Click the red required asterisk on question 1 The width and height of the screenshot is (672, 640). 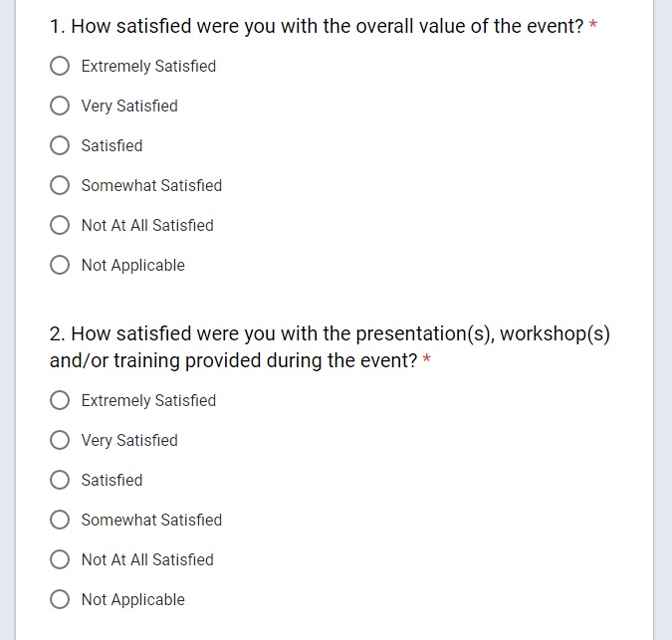[x=593, y=26]
